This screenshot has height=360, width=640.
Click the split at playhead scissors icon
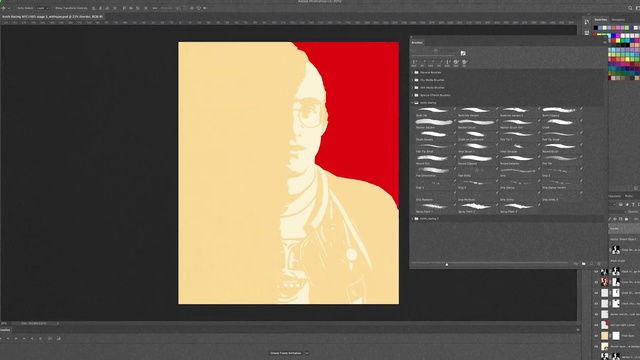(50, 338)
